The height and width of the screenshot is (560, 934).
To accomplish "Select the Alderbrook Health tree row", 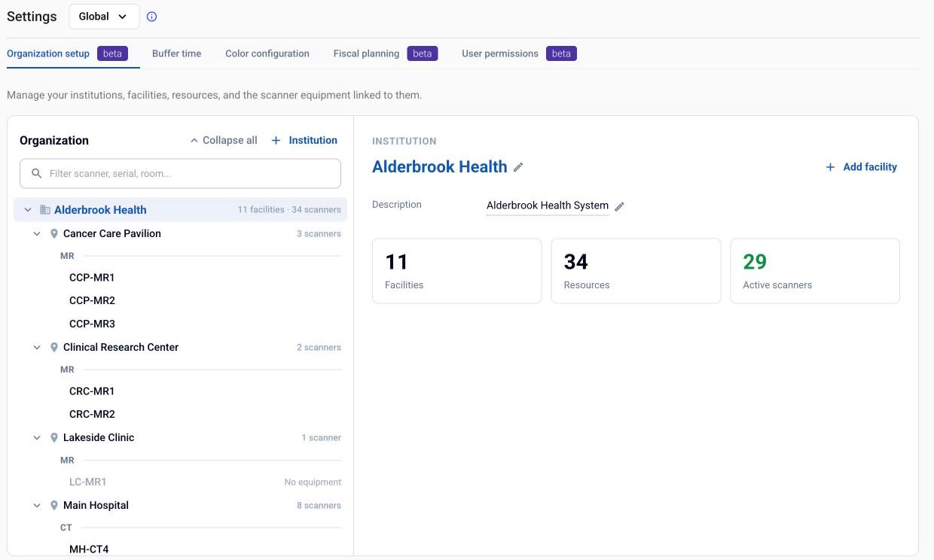I will coord(180,210).
